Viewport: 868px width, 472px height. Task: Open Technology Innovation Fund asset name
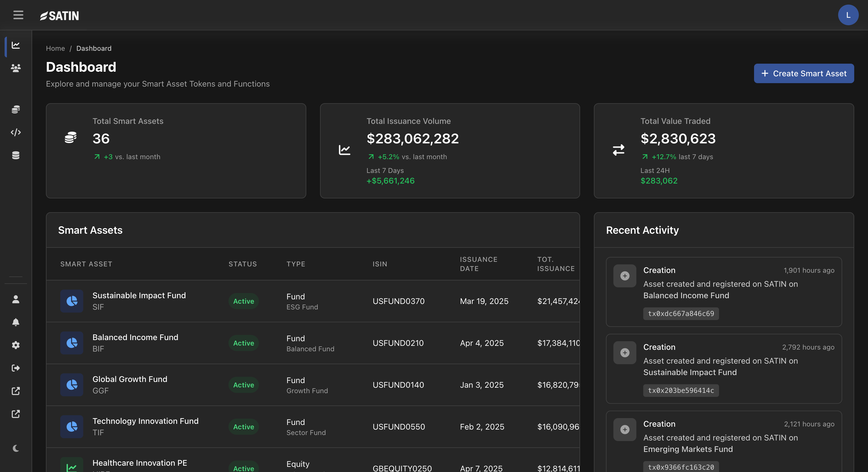[145, 421]
